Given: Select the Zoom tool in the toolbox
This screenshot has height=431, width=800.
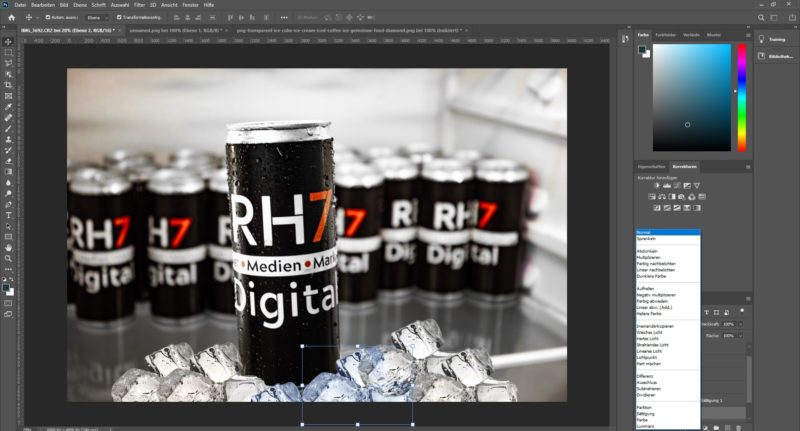Looking at the screenshot, I should pos(8,258).
